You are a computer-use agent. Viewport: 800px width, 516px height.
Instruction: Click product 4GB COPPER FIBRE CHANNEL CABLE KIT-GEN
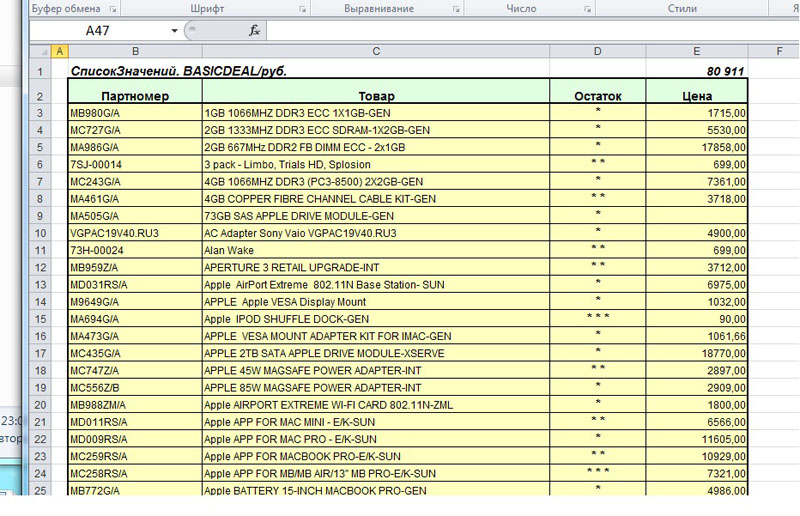click(376, 199)
